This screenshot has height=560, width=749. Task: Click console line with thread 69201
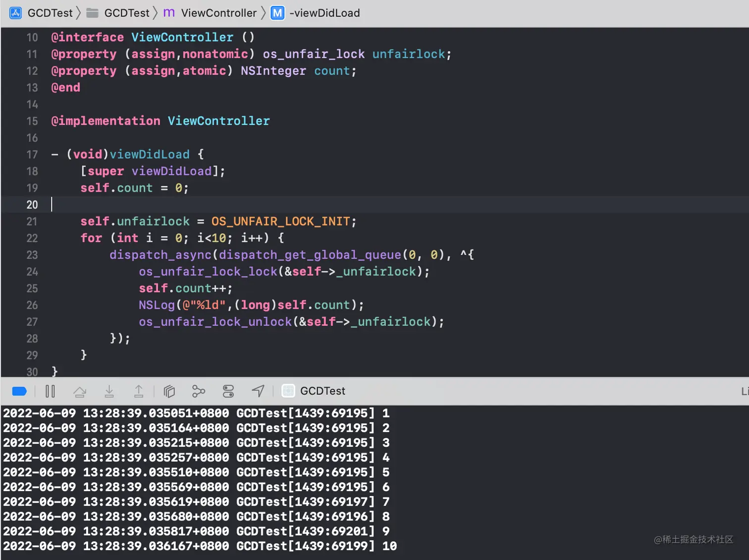pyautogui.click(x=197, y=531)
